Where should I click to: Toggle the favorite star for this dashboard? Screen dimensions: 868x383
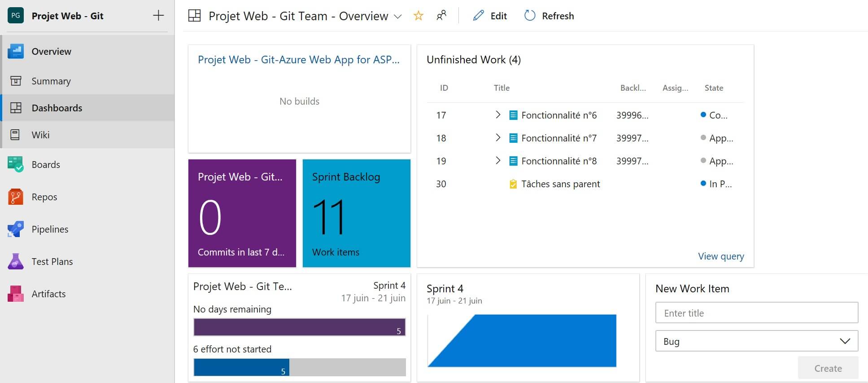tap(418, 16)
